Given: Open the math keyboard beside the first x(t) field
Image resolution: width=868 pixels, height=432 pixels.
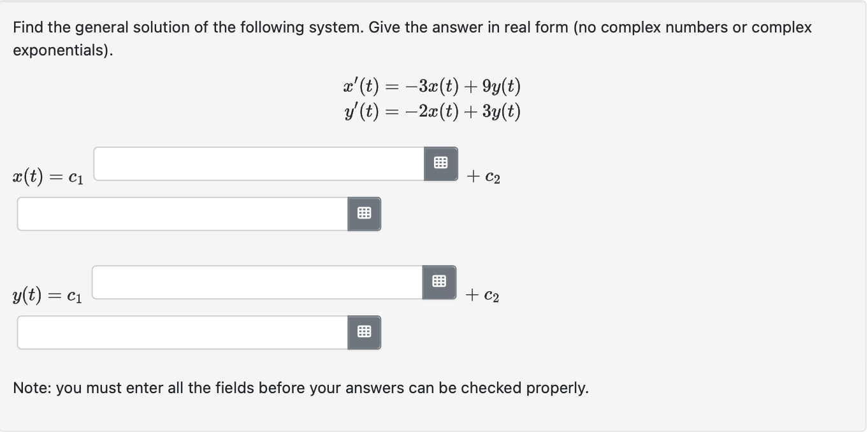Looking at the screenshot, I should 440,164.
